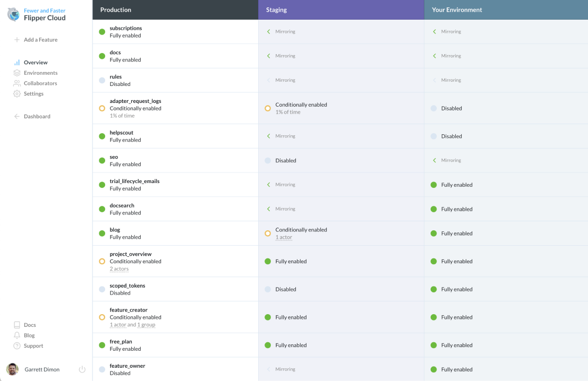Open the Blog bell icon

16,335
